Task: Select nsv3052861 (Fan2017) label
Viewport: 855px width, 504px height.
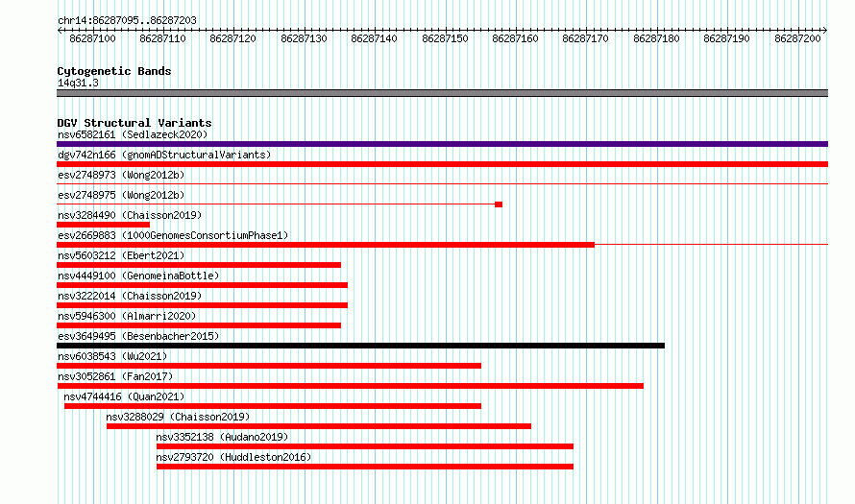Action: (x=115, y=376)
